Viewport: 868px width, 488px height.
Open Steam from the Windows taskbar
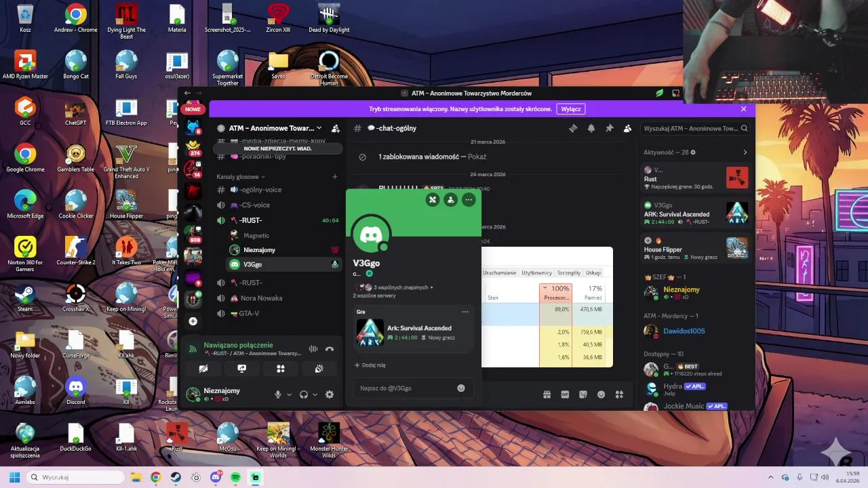(176, 477)
